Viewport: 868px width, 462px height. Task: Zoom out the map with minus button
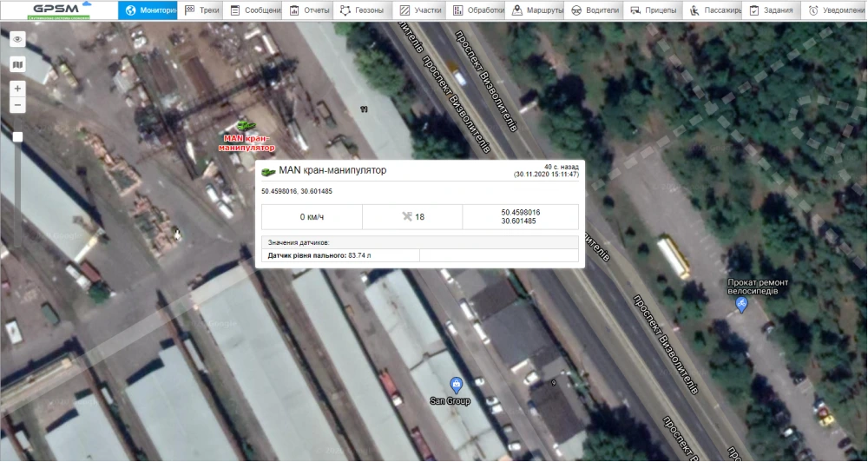click(x=17, y=105)
